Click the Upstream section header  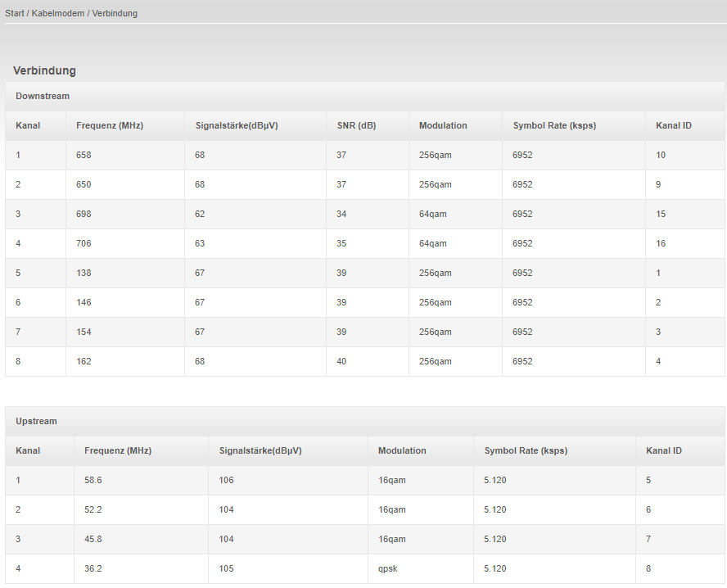coord(36,421)
